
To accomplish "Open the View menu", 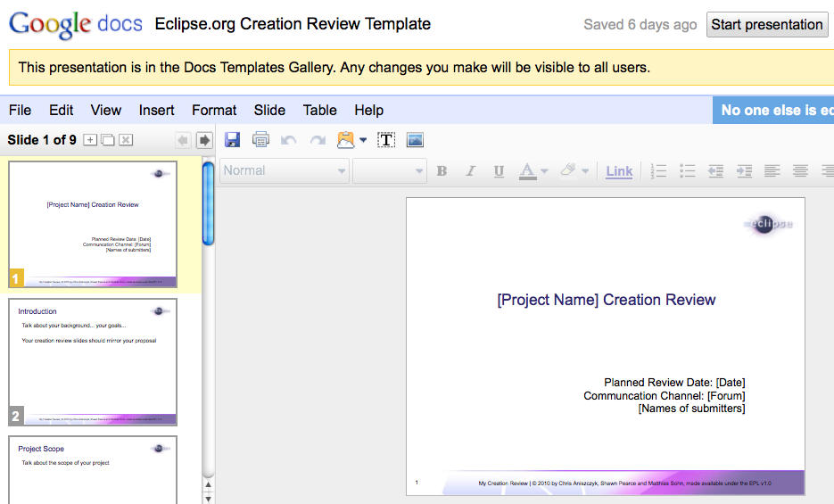I will 106,110.
